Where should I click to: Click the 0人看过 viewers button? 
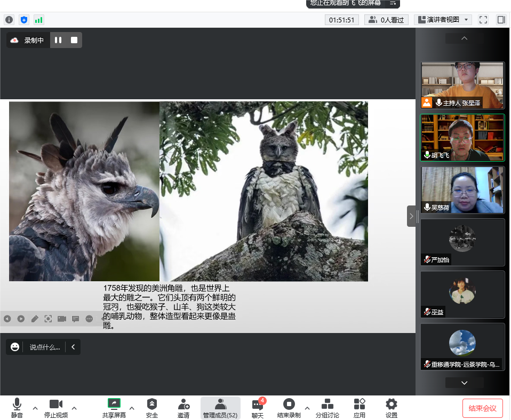pos(386,20)
